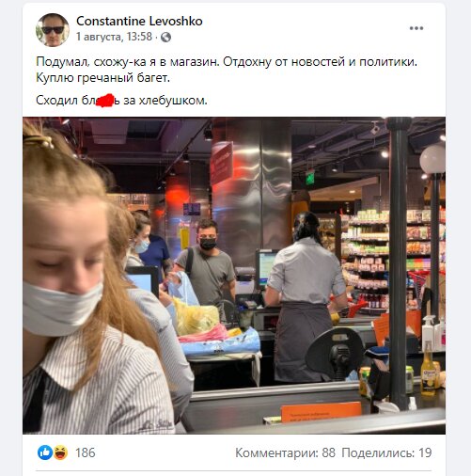Viewport: 471px width, 476px height.
Task: Click the blue Like reaction icon
Action: (x=45, y=452)
